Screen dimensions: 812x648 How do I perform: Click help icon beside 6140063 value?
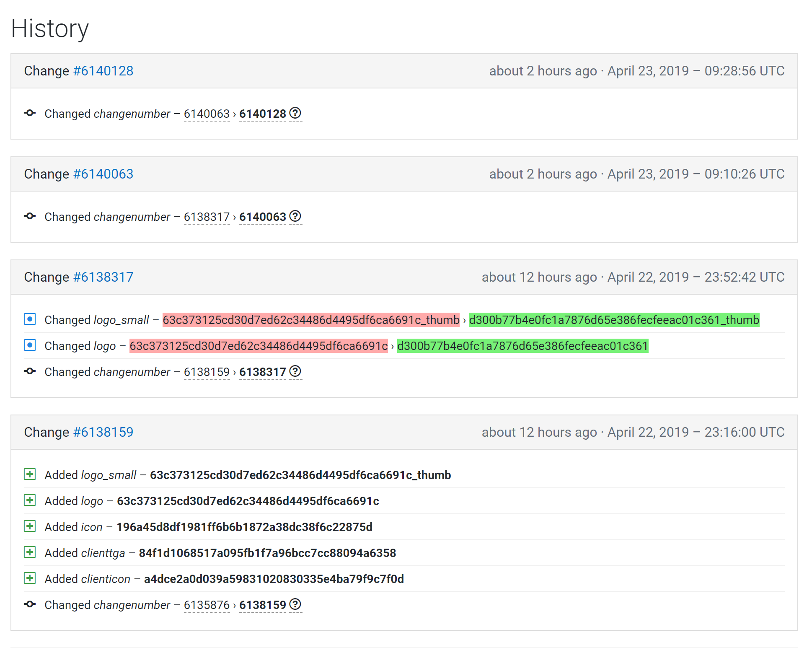point(295,216)
